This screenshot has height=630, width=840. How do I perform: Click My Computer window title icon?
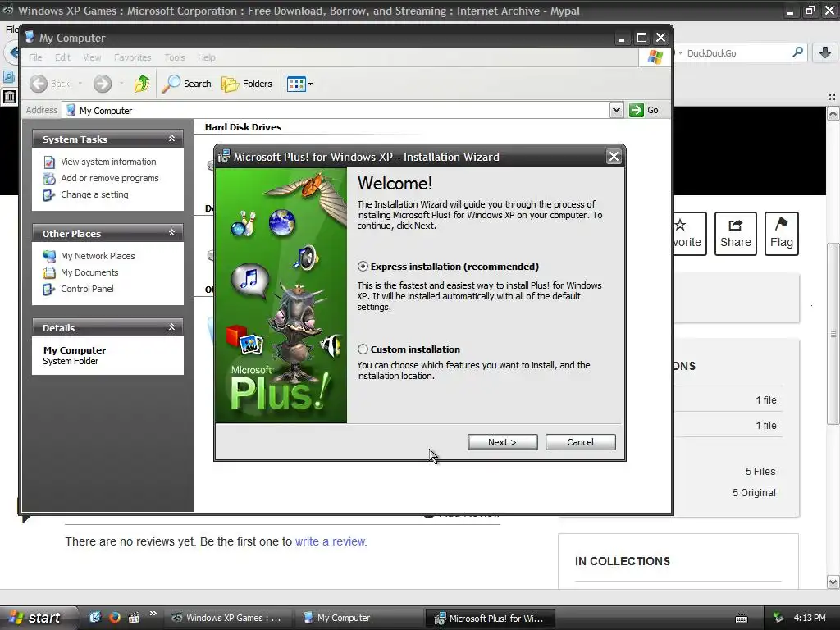pos(30,37)
